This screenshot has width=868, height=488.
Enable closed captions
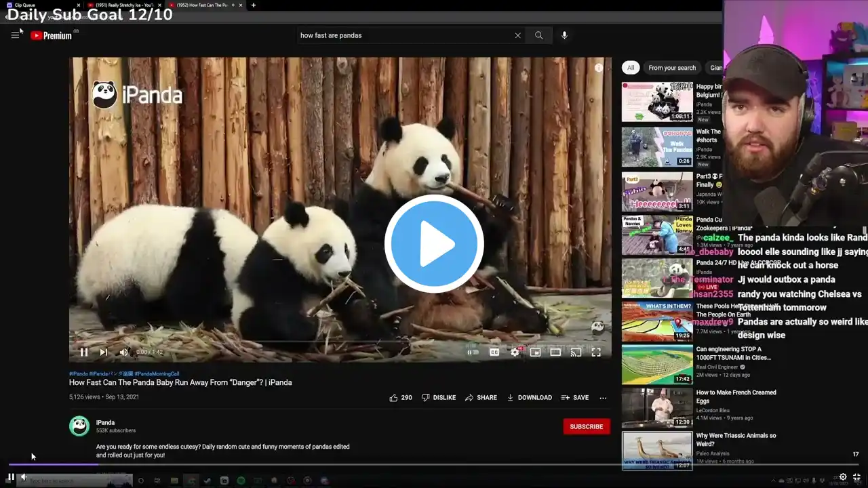click(494, 352)
